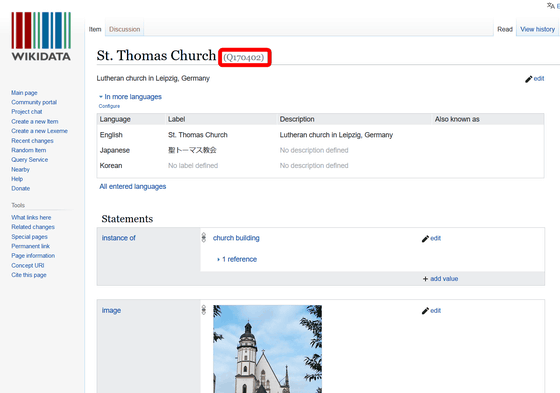The width and height of the screenshot is (560, 393).
Task: Select the Read tab
Action: pyautogui.click(x=505, y=29)
